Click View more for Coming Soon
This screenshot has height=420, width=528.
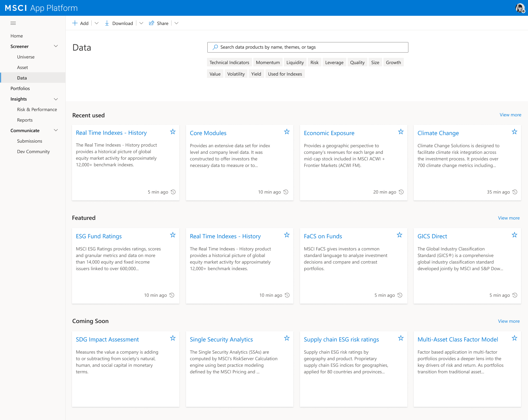click(509, 321)
